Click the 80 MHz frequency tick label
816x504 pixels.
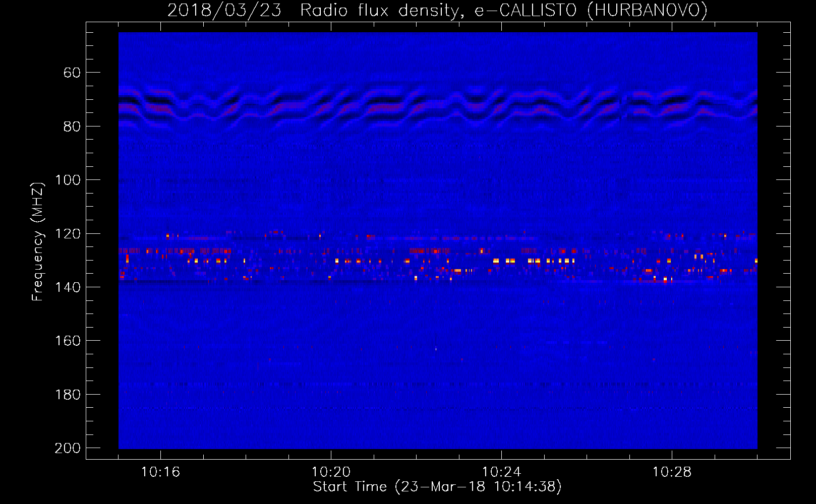(x=72, y=127)
